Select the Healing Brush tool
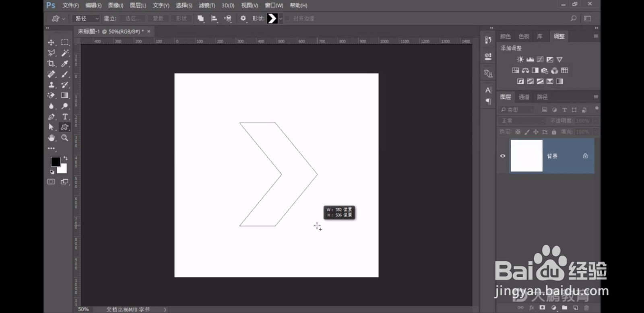The image size is (644, 313). click(51, 74)
